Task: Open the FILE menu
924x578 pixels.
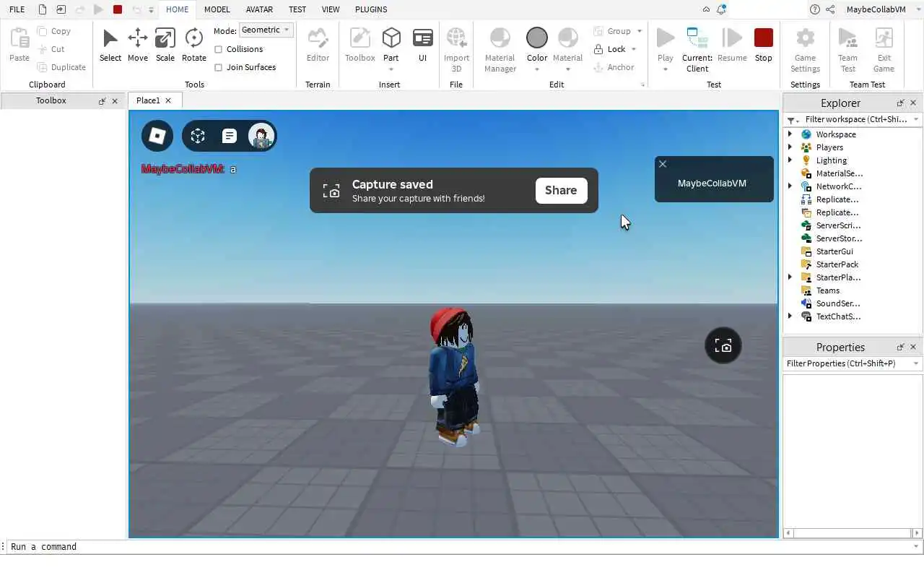Action: [17, 9]
